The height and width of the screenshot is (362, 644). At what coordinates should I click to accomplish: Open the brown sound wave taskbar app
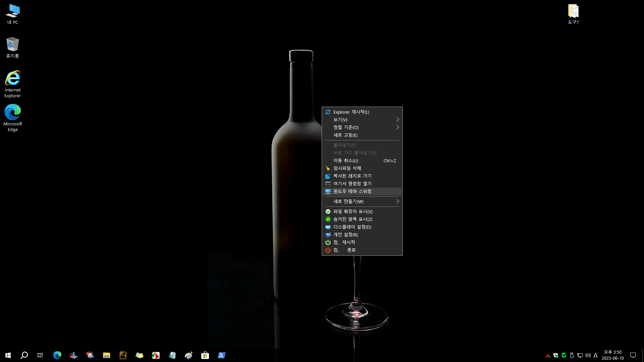pyautogui.click(x=123, y=355)
